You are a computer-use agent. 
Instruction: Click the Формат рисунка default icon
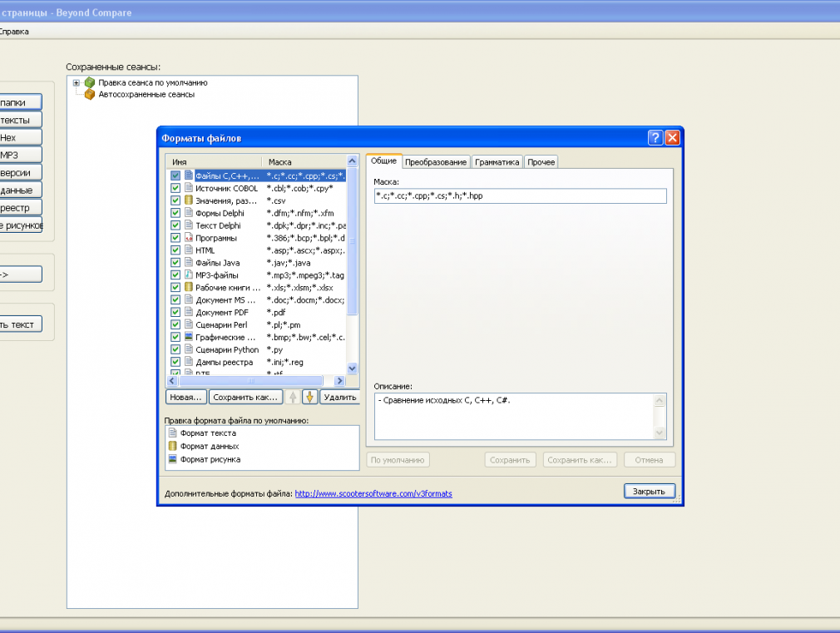172,459
